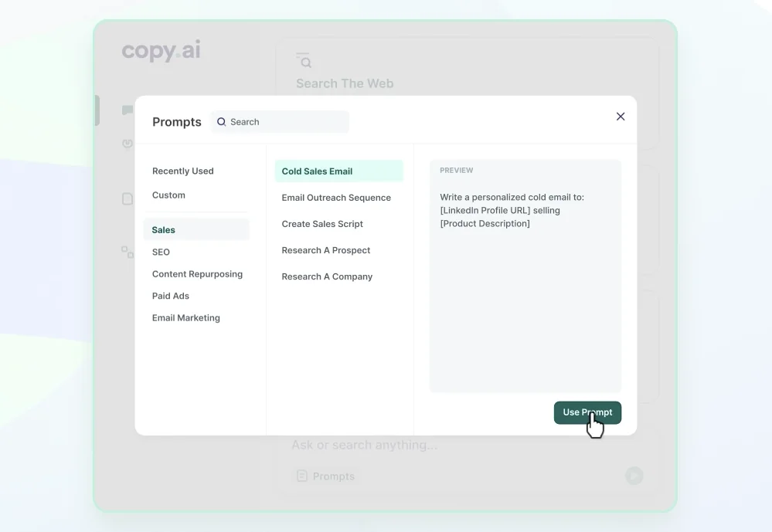Open the Content Repurposing category
Viewport: 772px width, 532px height.
click(197, 274)
